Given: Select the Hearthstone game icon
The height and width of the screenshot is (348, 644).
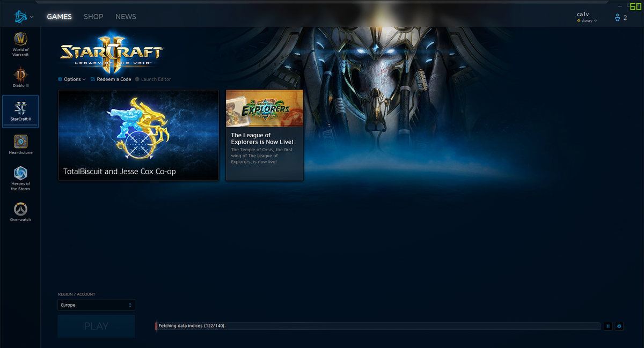Looking at the screenshot, I should pos(20,142).
